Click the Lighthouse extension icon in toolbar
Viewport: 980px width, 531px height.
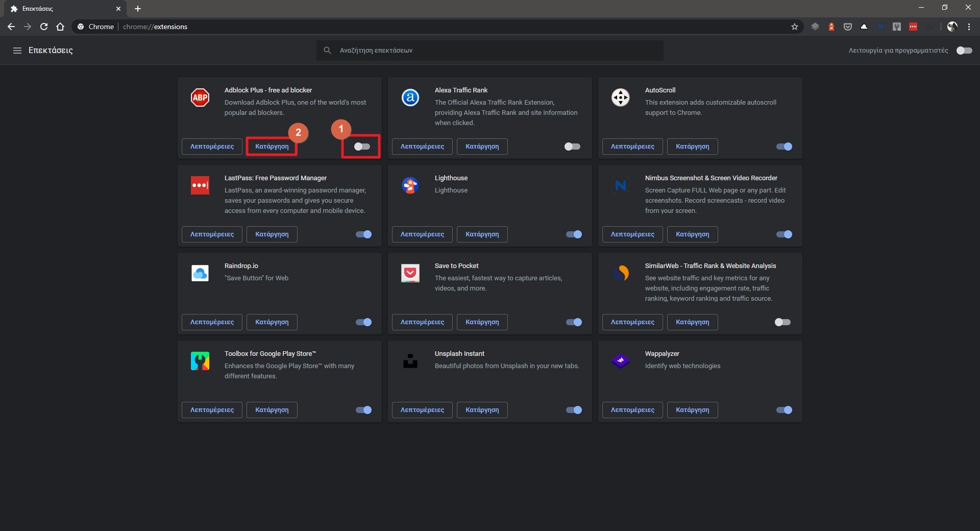point(831,27)
